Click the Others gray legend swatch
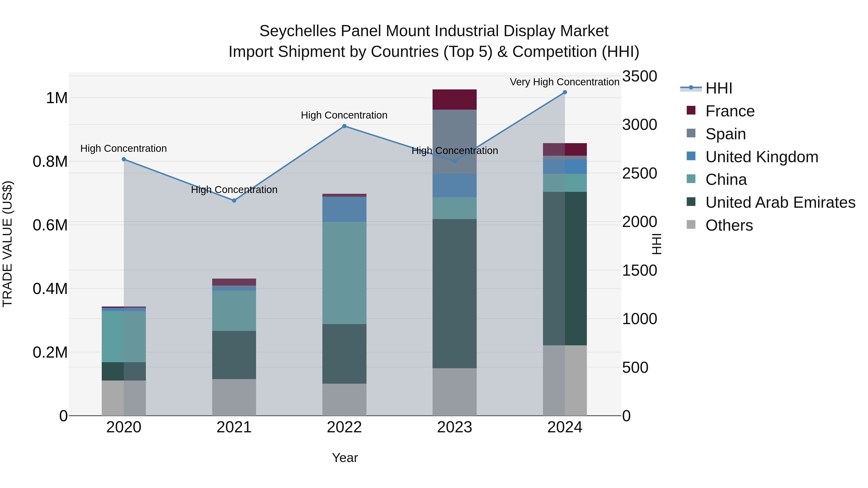Viewport: 868px width, 488px height. 691,224
